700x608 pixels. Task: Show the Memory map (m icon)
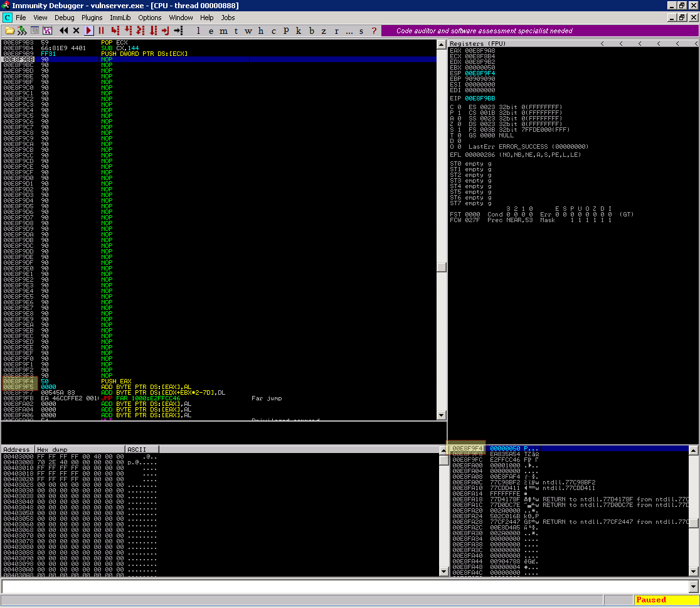pos(223,31)
